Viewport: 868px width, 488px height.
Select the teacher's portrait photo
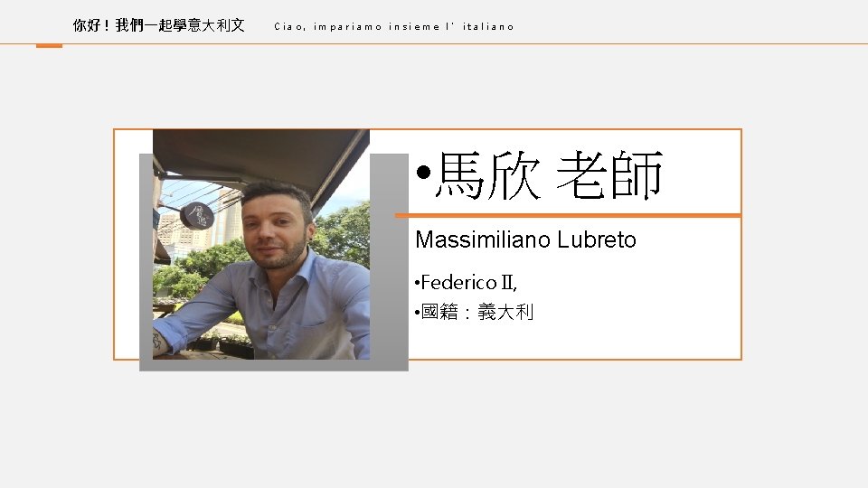tap(261, 244)
